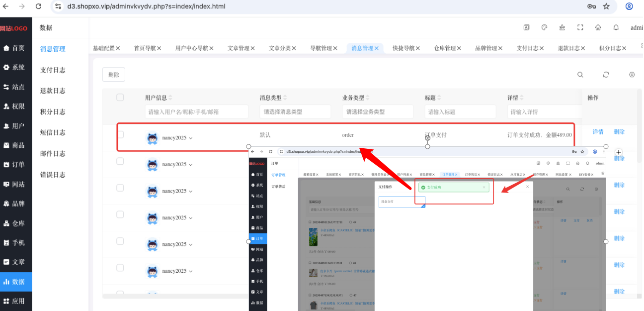Click the "order" business type cell

[x=348, y=135]
